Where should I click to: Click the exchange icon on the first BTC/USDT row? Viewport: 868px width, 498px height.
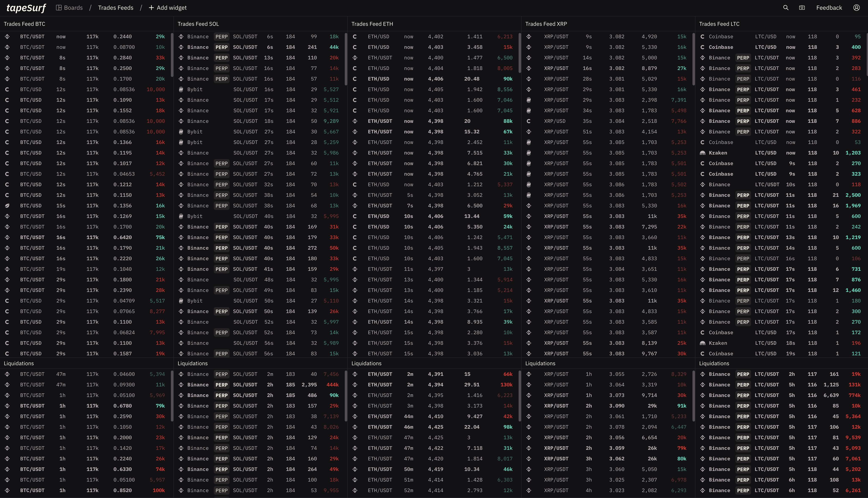click(7, 36)
